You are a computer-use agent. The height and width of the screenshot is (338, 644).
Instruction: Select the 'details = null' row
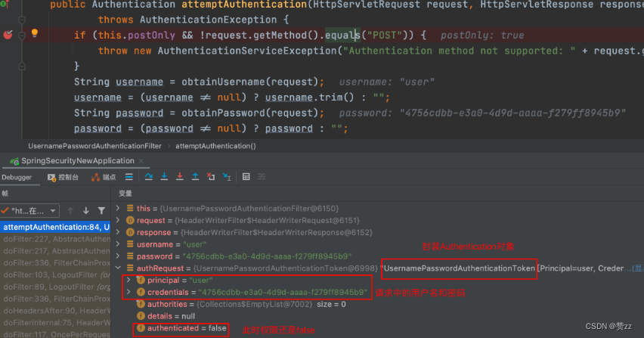(x=166, y=316)
